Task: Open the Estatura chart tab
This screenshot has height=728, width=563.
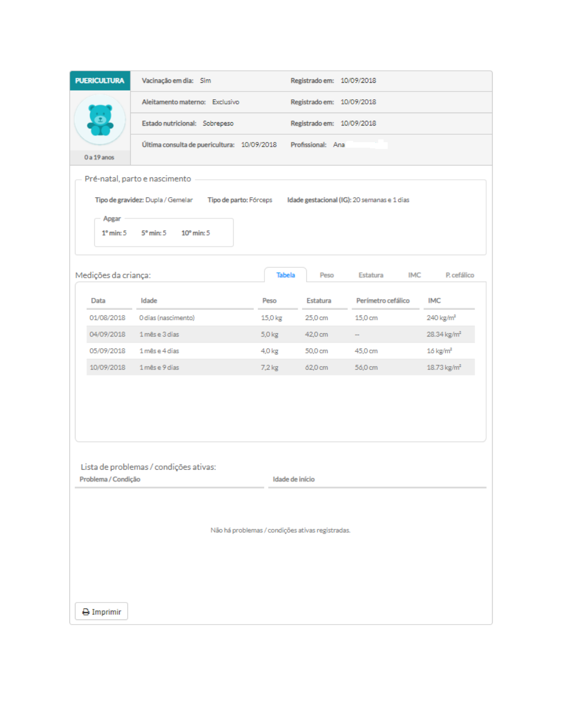Action: [371, 275]
